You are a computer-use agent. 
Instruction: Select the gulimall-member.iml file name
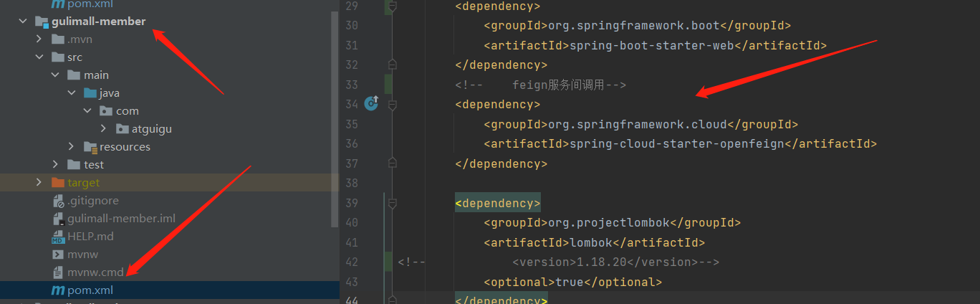[x=122, y=219]
